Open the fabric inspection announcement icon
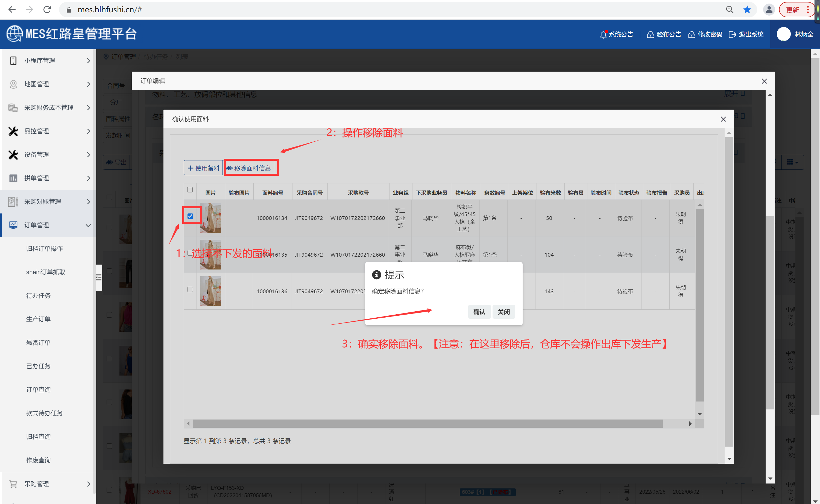Image resolution: width=820 pixels, height=504 pixels. 650,34
